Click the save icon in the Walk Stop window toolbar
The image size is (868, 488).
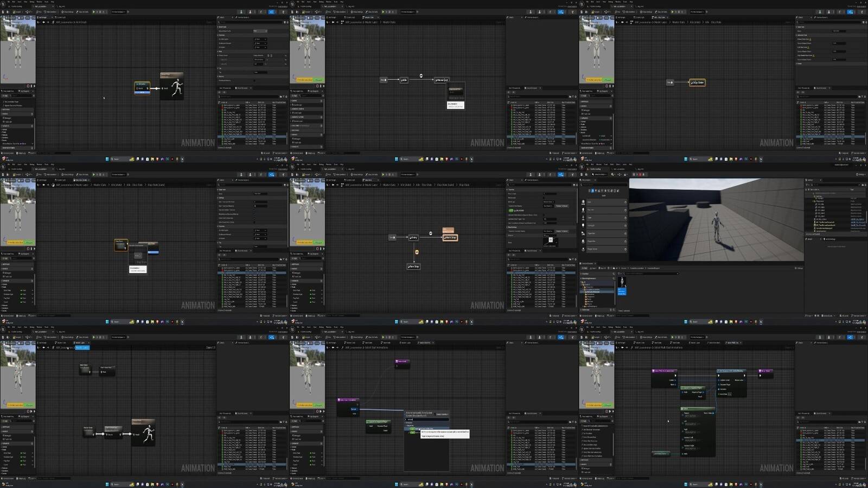292,174
